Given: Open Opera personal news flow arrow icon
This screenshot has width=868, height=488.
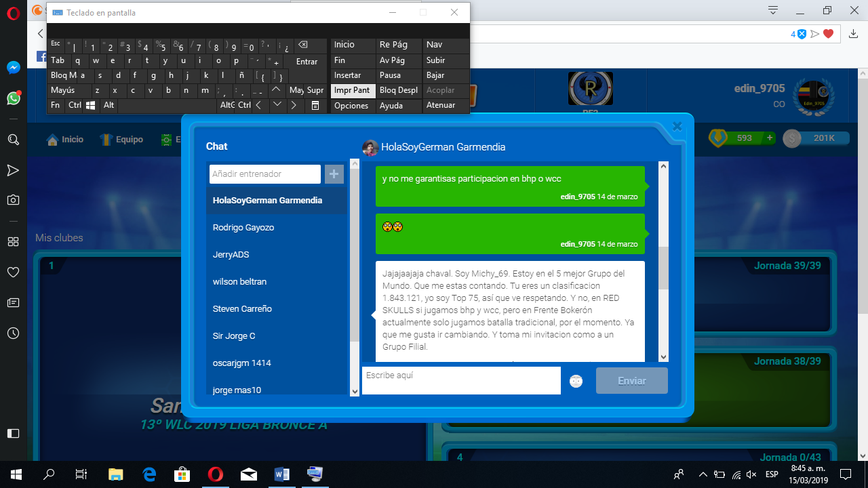Looking at the screenshot, I should (13, 169).
